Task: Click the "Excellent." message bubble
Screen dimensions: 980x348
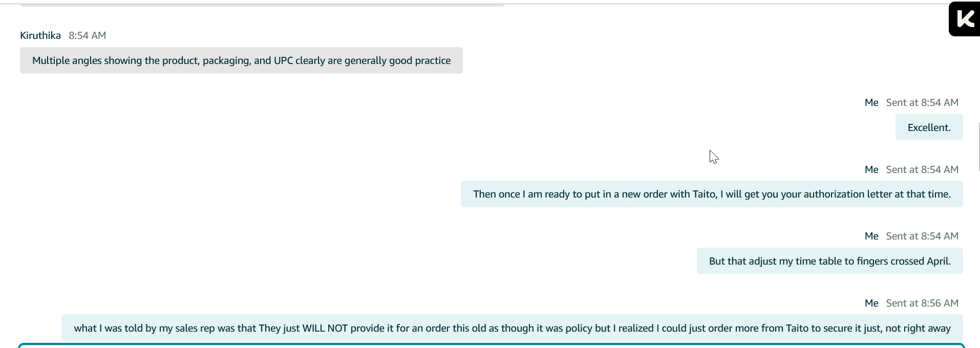Action: [x=929, y=127]
